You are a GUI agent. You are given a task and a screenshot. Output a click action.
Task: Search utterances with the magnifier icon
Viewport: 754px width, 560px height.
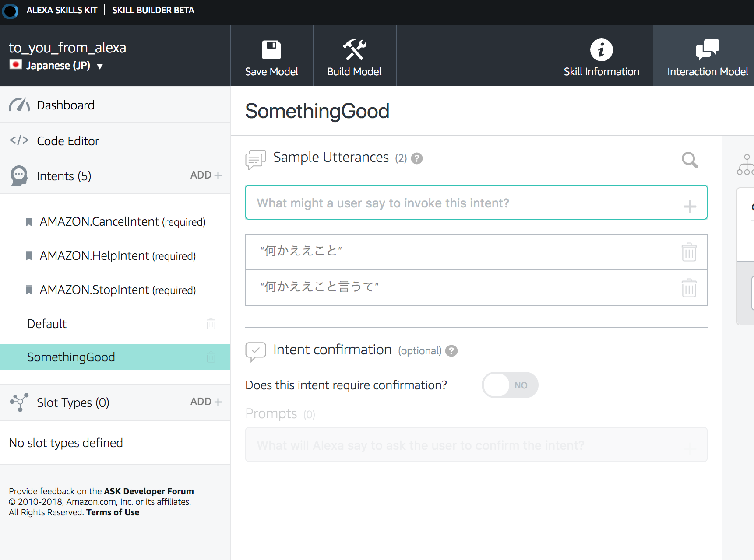[690, 160]
